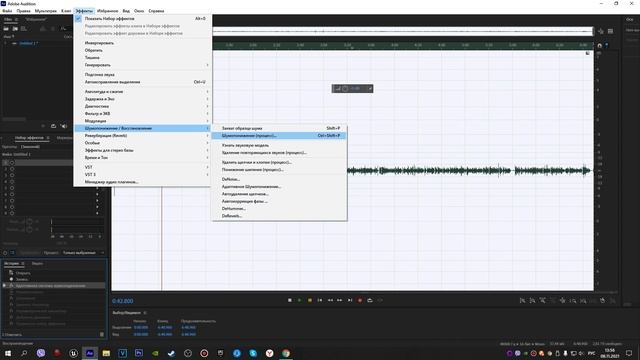
Task: Click the Zoom In at In Point icon
Action: 573,301
